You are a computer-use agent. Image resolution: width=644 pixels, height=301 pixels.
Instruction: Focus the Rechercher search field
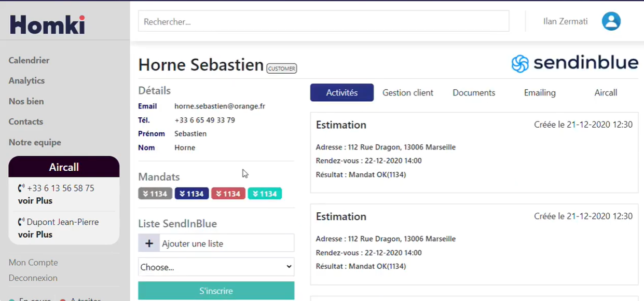(x=324, y=21)
